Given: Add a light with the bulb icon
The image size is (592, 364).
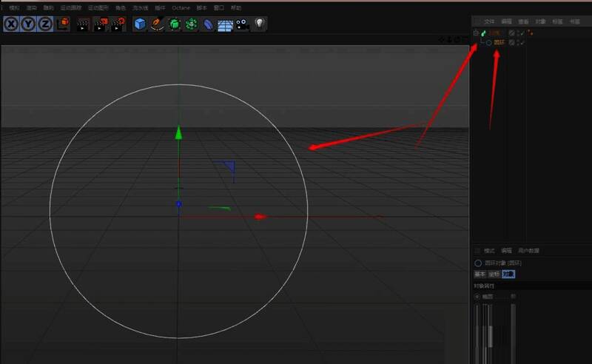Looking at the screenshot, I should point(259,24).
